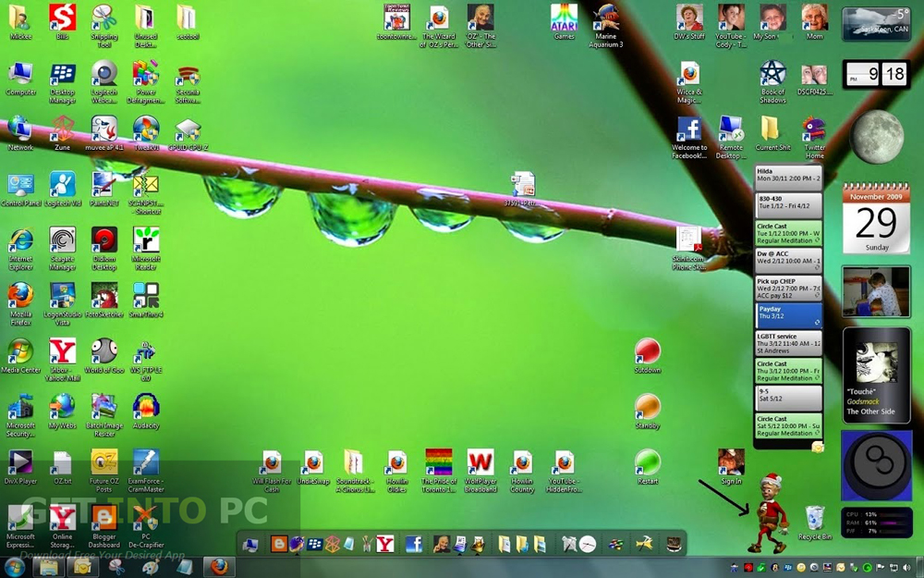924x578 pixels.
Task: Click the BlackBerry icon in the dock
Action: pyautogui.click(x=314, y=543)
